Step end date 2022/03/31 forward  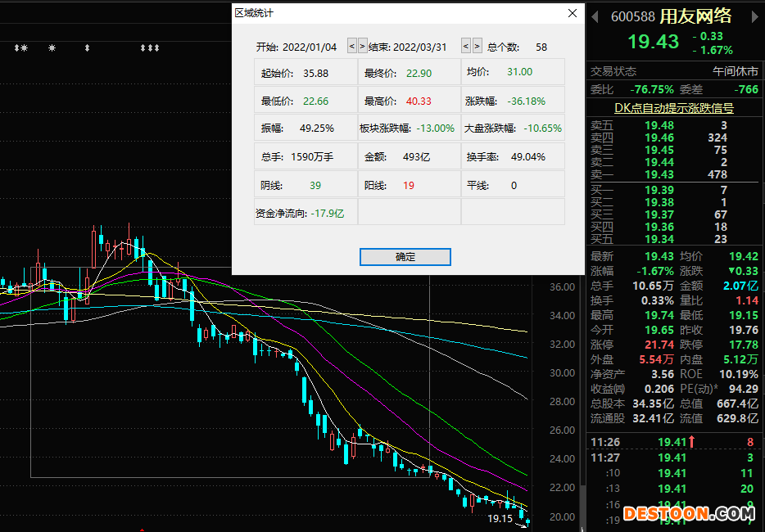coord(478,47)
